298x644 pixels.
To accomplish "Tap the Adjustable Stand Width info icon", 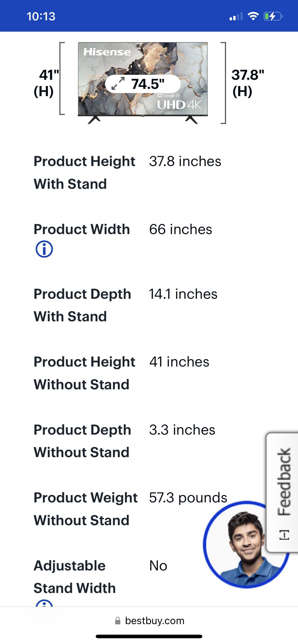I will (x=44, y=604).
